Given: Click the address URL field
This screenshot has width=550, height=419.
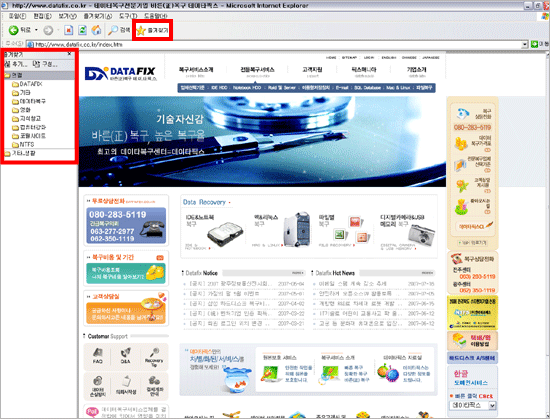Looking at the screenshot, I should pyautogui.click(x=274, y=45).
